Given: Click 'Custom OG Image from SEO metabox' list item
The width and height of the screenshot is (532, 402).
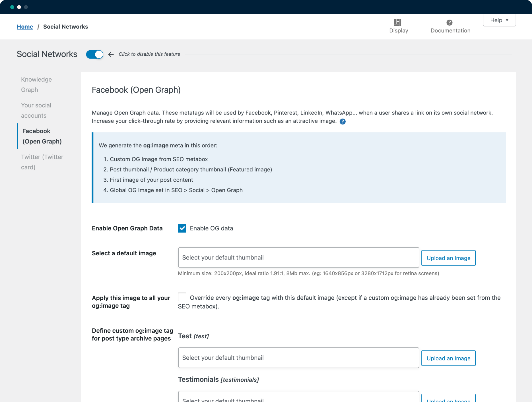Looking at the screenshot, I should 159,159.
